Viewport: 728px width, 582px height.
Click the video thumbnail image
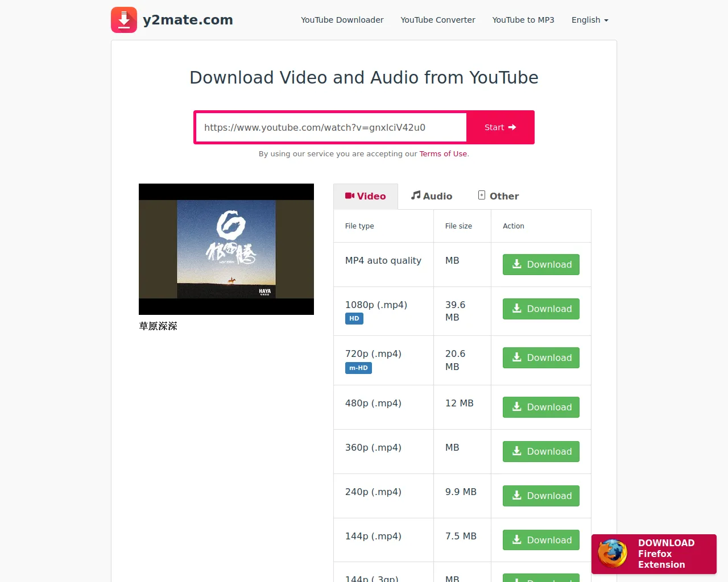click(x=226, y=249)
